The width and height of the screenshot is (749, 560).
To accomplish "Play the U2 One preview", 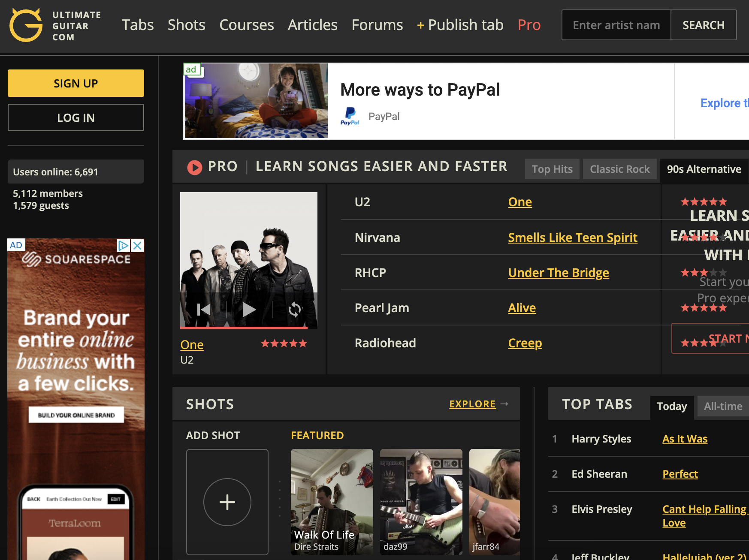I will click(x=249, y=309).
